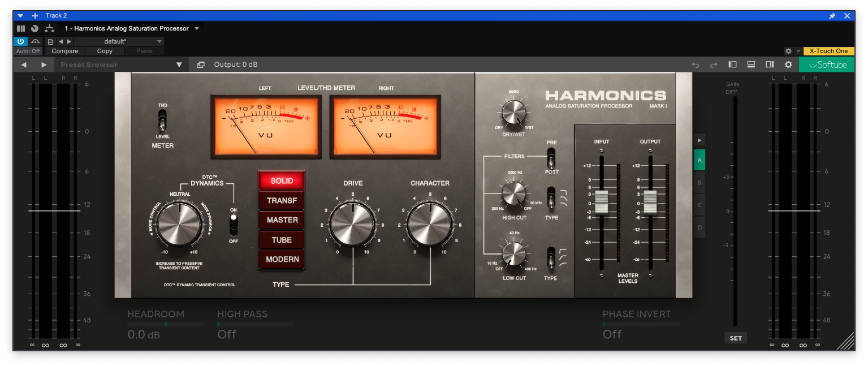Click the yellow X-Touch One button
868x366 pixels.
(829, 51)
